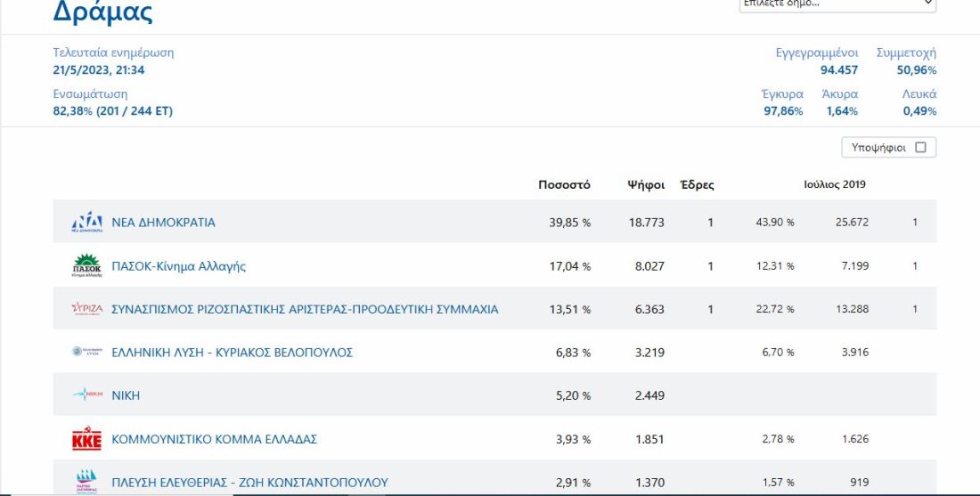Click the 7.199 votes cell from 2019
Viewport: 980px width, 496px height.
(x=855, y=265)
